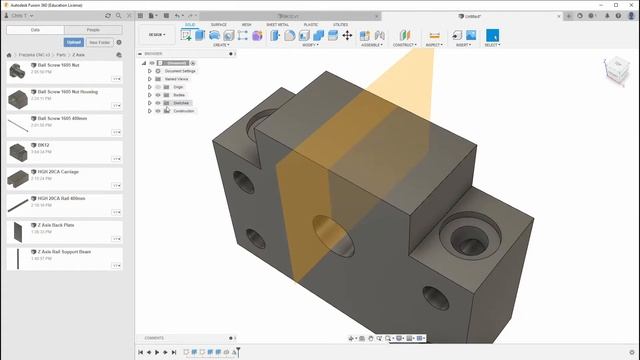Select the Combine tool
The height and width of the screenshot is (360, 640).
pos(318,36)
